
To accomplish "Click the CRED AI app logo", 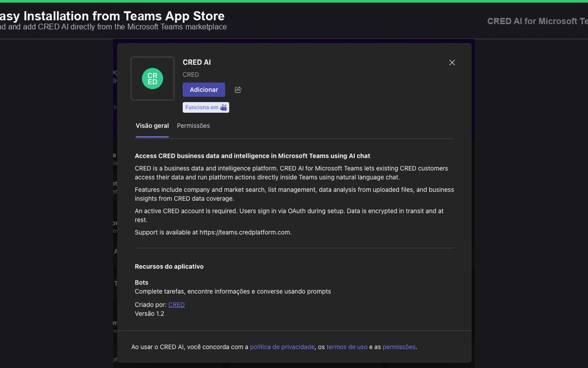I will coord(152,78).
